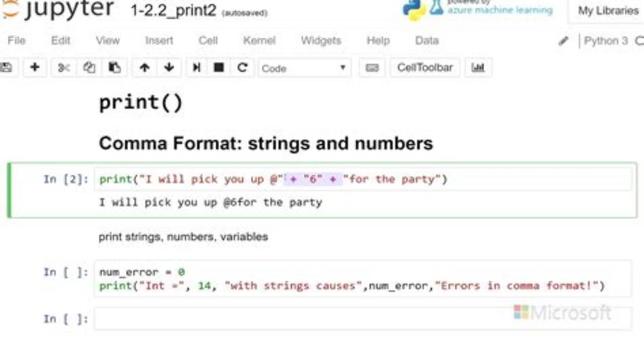
Task: Open the Code cell type dropdown
Action: (304, 68)
